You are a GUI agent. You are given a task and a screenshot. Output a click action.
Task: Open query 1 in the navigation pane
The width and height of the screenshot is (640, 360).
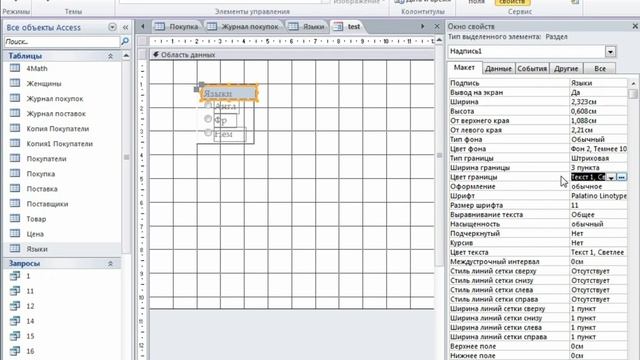pos(28,276)
